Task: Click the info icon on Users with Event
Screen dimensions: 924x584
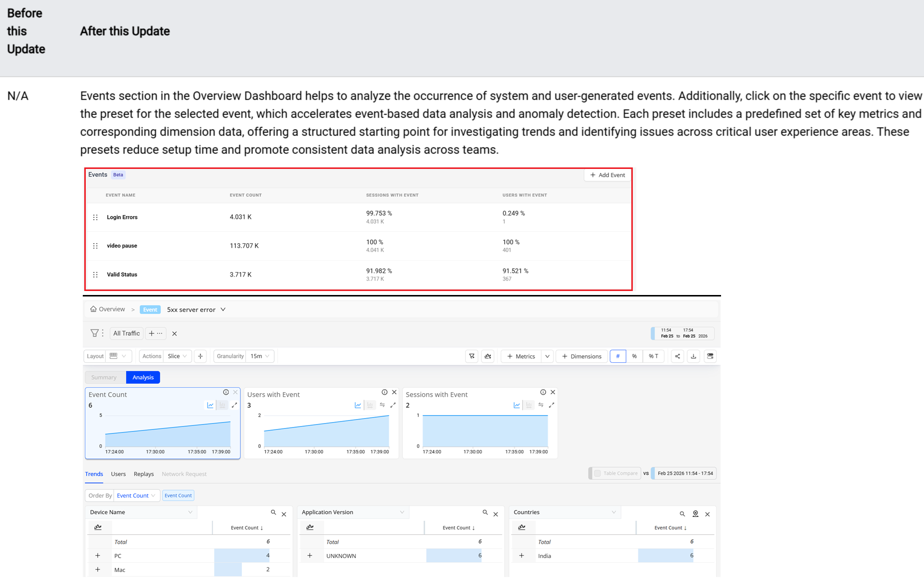Action: [x=384, y=392]
